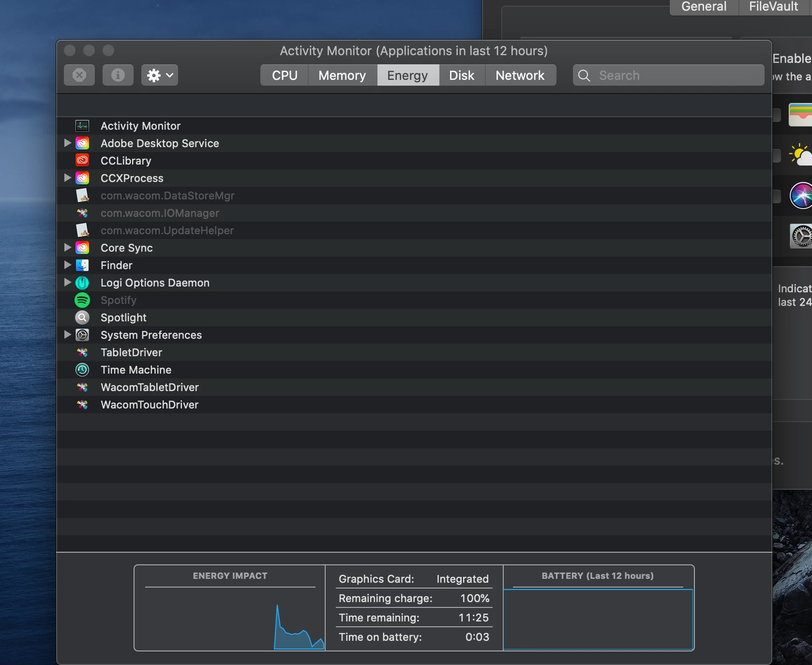
Task: Select 'com.wacom.IOManager' text
Action: [160, 213]
